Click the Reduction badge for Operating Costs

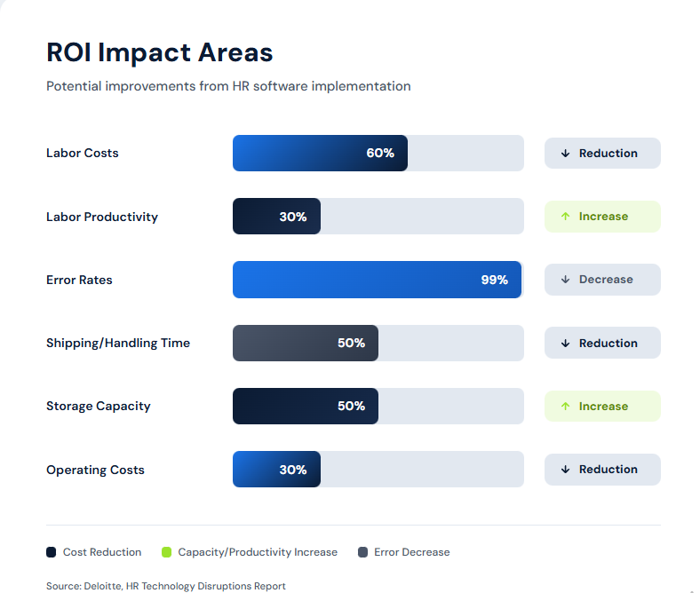[x=602, y=470]
